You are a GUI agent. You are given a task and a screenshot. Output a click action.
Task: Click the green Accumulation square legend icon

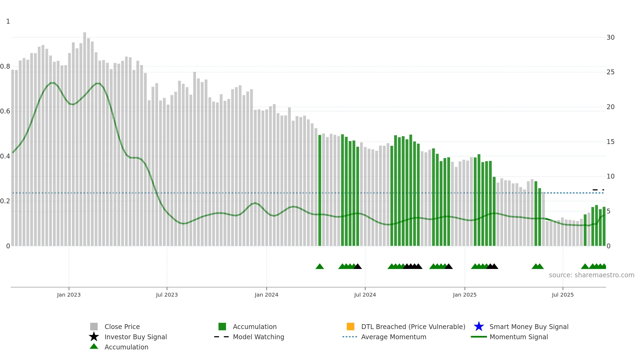click(222, 327)
